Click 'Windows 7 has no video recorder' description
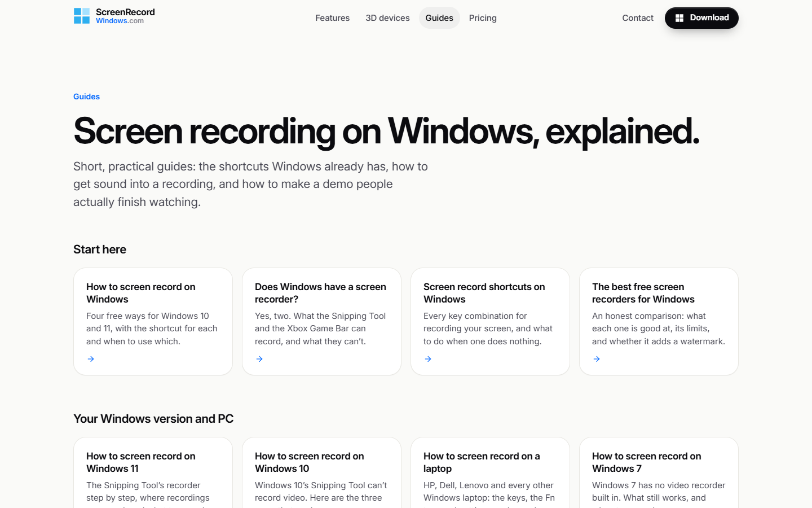812x508 pixels. coord(659,485)
